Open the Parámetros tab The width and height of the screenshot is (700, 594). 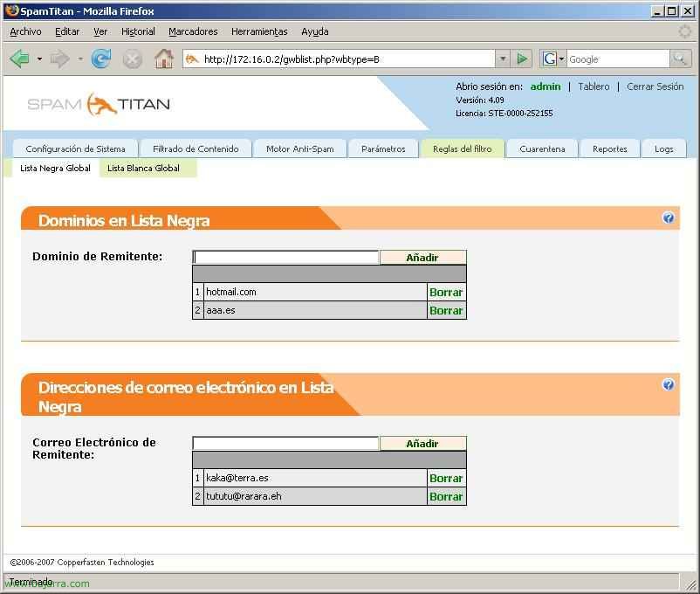383,148
